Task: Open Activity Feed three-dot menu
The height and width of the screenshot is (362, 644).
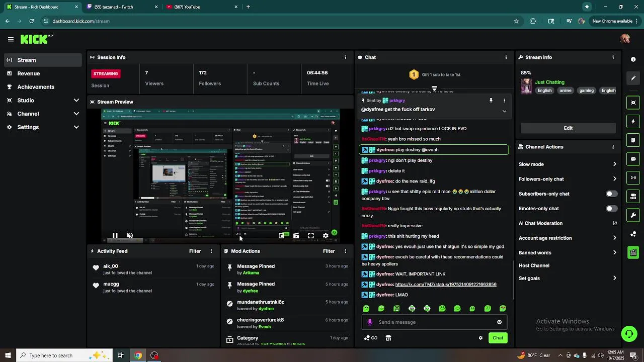Action: coord(211,251)
